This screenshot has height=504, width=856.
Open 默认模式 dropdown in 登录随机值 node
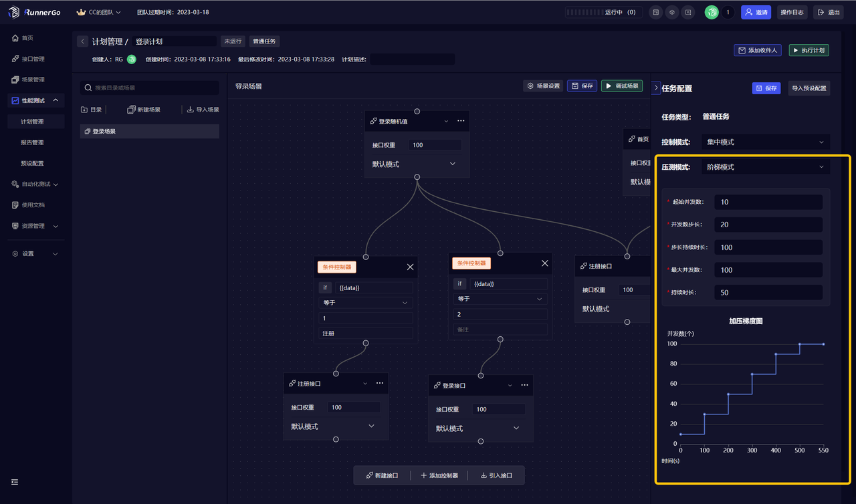[415, 164]
